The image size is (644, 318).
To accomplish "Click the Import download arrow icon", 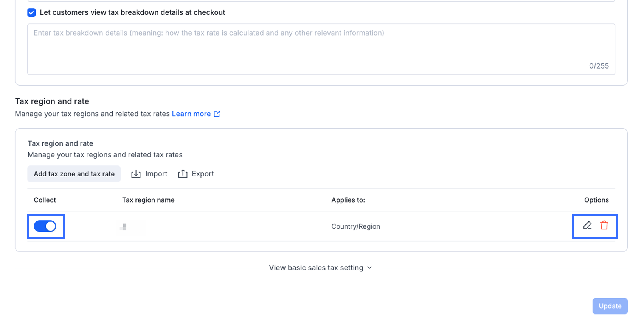I will pyautogui.click(x=136, y=174).
